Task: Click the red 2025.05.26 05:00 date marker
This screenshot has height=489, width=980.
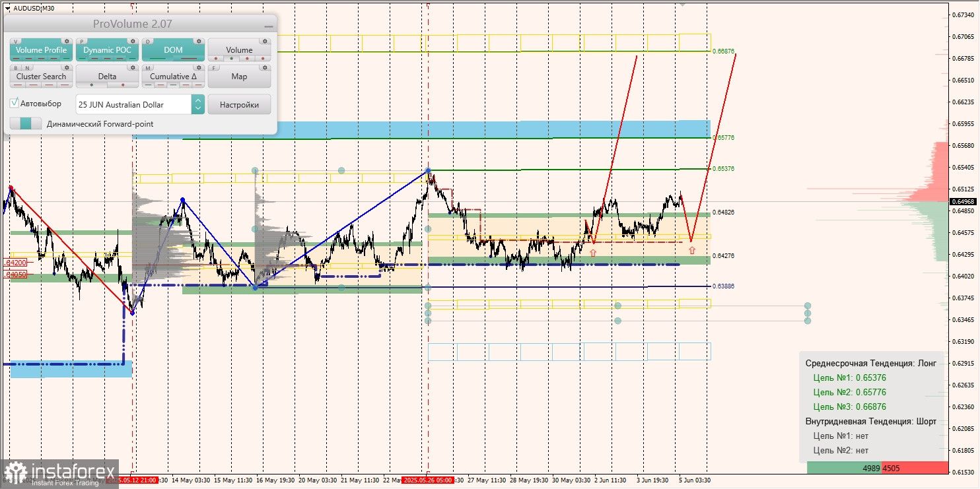Action: [428, 480]
